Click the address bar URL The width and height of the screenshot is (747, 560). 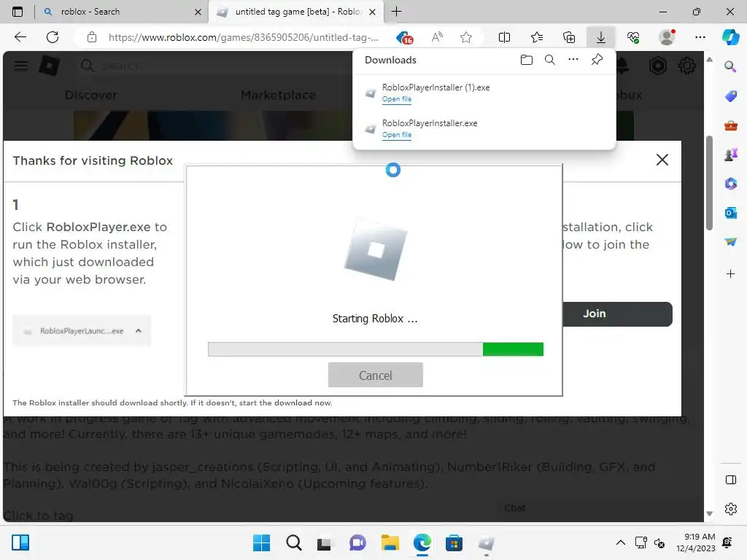coord(244,37)
